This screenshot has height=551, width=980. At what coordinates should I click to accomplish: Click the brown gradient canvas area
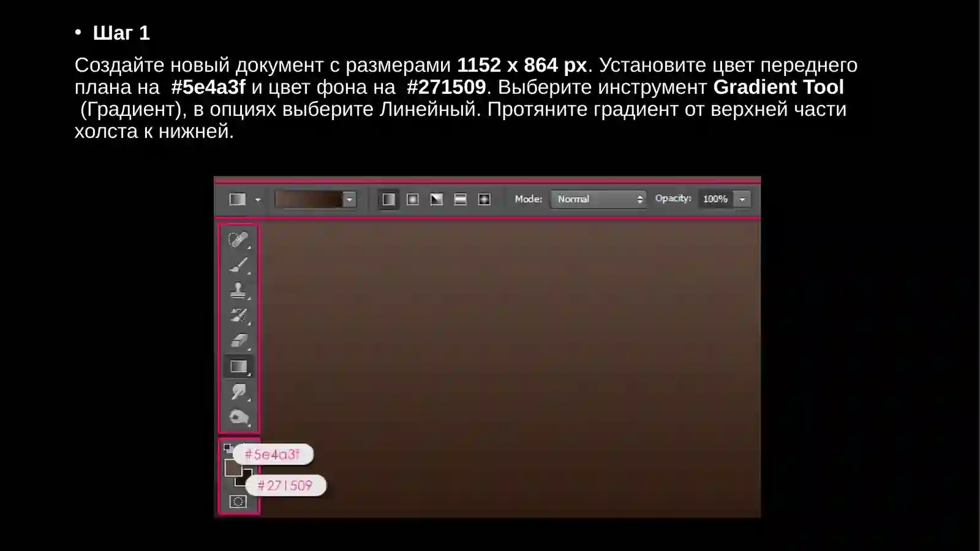tap(511, 368)
